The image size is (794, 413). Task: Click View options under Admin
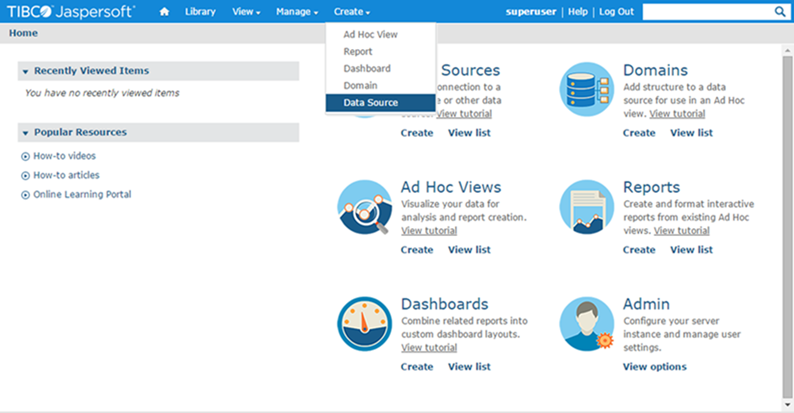click(x=655, y=367)
